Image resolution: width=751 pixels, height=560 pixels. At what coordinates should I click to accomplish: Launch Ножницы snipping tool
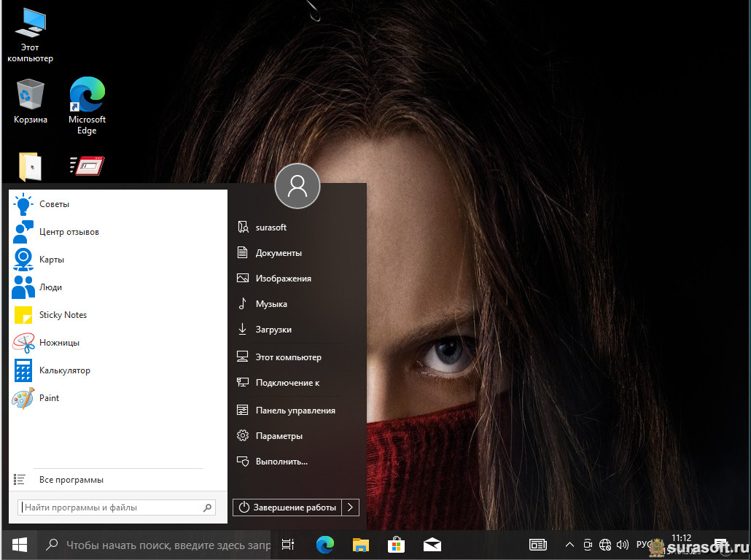click(59, 343)
